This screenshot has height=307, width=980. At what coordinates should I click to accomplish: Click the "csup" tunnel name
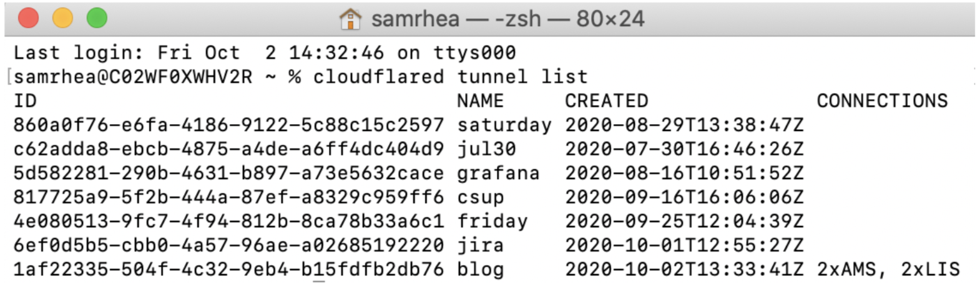(x=480, y=197)
